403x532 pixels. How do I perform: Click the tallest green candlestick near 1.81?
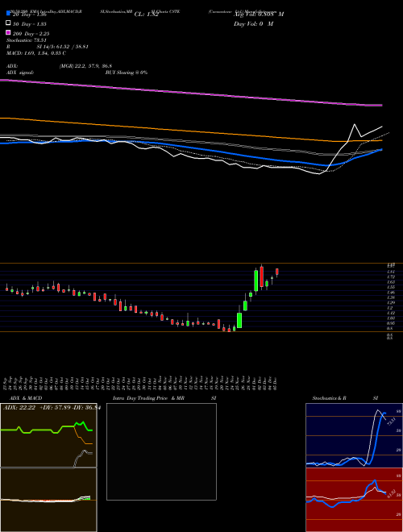pyautogui.click(x=256, y=281)
